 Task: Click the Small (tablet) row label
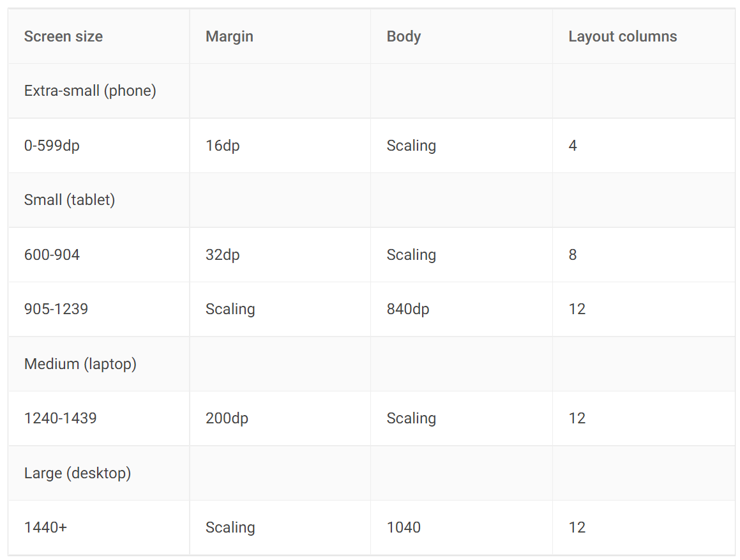click(70, 200)
